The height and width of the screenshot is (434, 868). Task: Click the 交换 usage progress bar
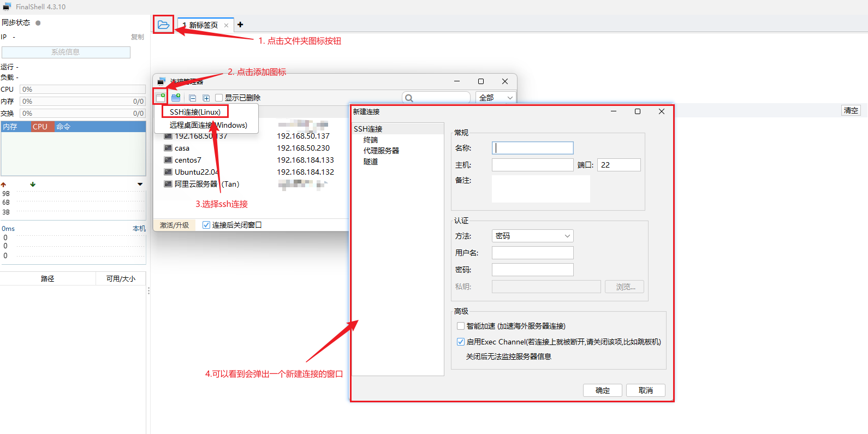click(x=82, y=114)
